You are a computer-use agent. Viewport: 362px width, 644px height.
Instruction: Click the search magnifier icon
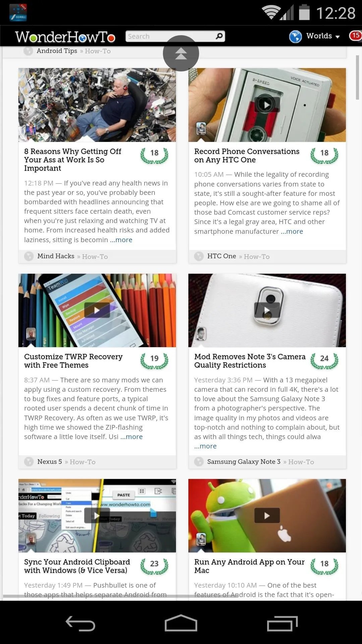pyautogui.click(x=219, y=36)
